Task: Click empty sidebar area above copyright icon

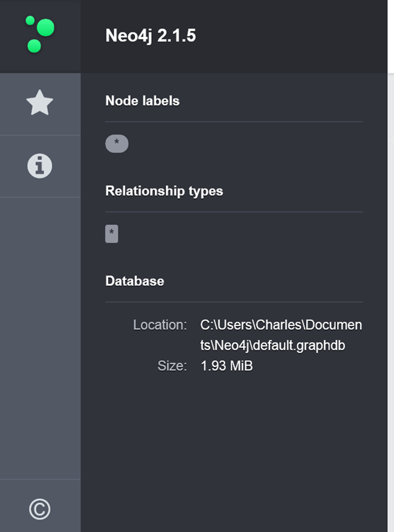Action: click(40, 337)
